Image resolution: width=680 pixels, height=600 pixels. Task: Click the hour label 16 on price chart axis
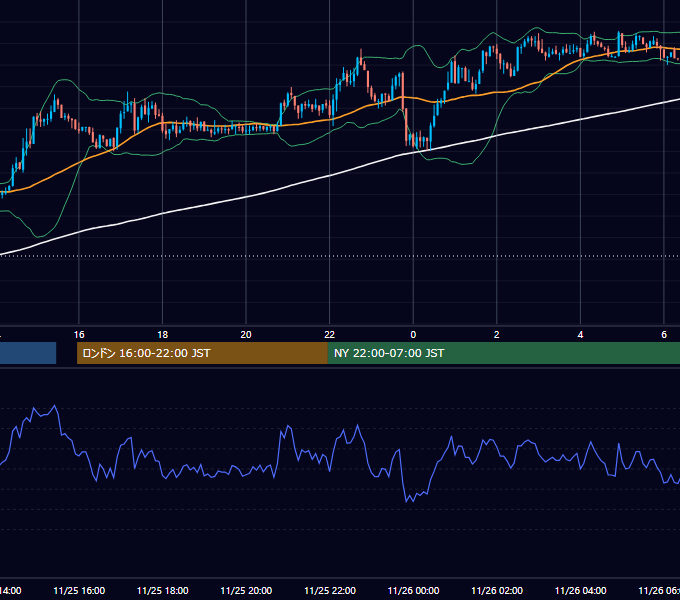(79, 335)
